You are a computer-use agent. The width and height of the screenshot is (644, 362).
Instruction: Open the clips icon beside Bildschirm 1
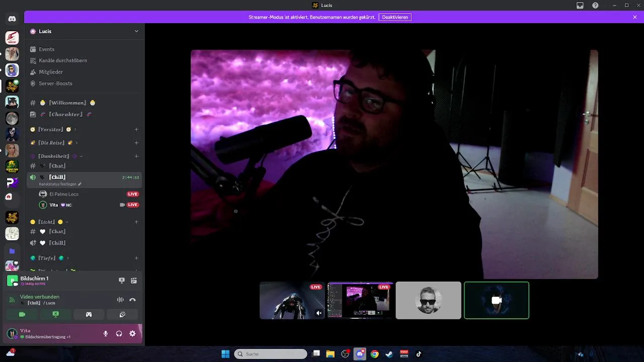134,281
